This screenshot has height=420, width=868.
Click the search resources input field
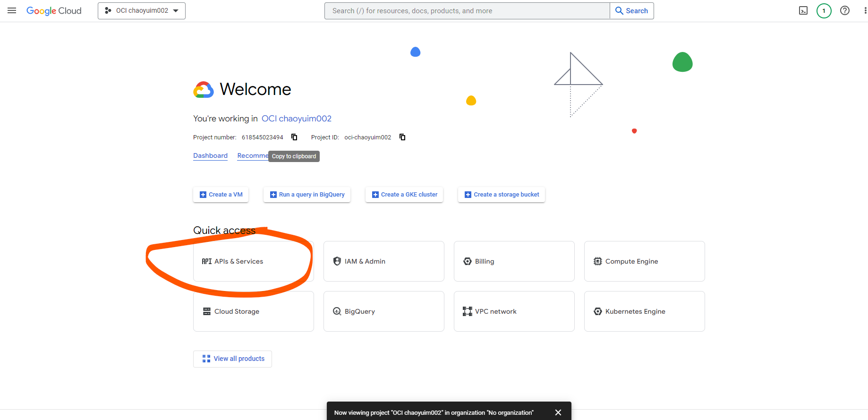467,10
